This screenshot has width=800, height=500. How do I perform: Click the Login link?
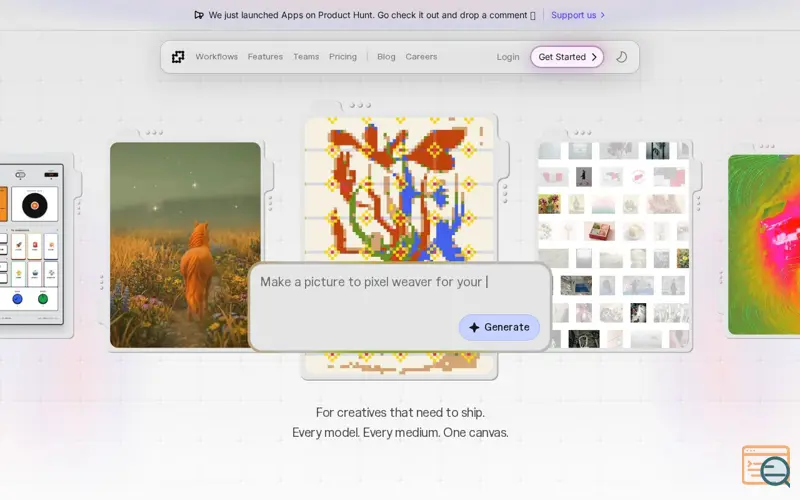point(508,57)
